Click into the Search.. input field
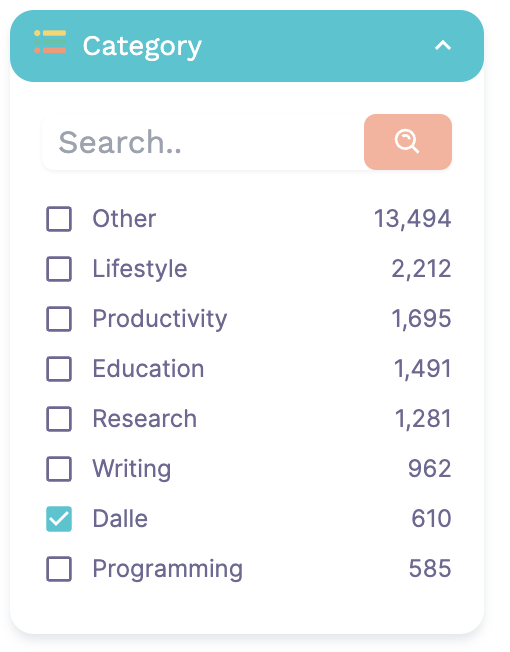Viewport: 510px width, 652px height. click(x=203, y=142)
